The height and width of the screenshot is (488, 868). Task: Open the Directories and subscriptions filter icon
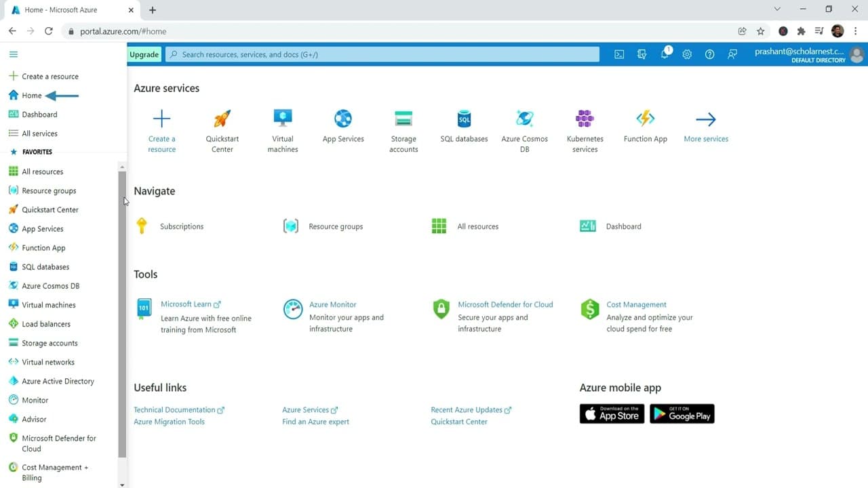[x=642, y=54]
